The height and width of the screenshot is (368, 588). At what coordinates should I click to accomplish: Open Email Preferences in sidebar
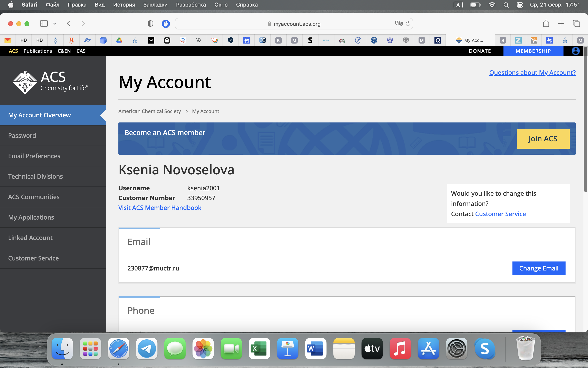click(53, 156)
